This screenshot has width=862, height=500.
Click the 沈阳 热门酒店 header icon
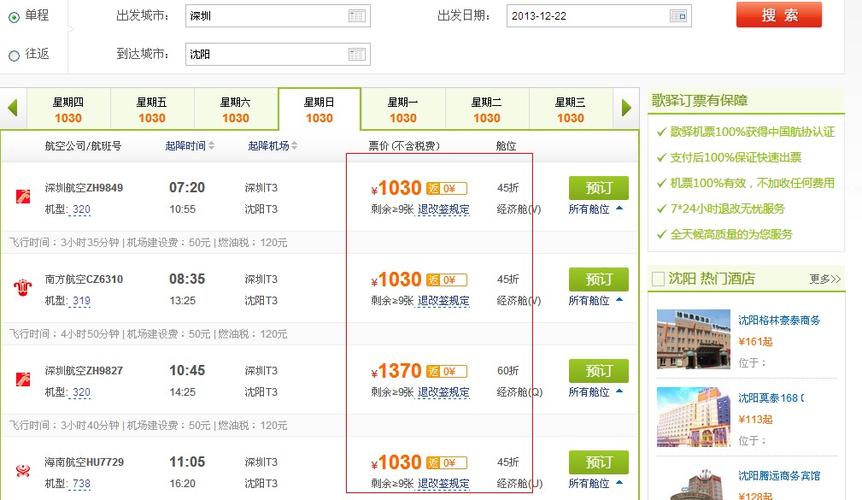click(658, 279)
